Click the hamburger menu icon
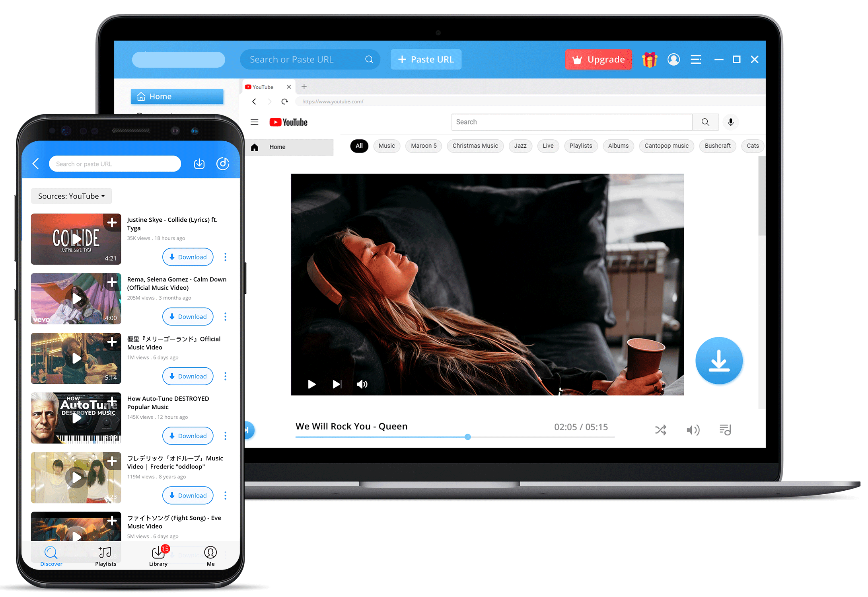The height and width of the screenshot is (597, 868). [x=697, y=59]
